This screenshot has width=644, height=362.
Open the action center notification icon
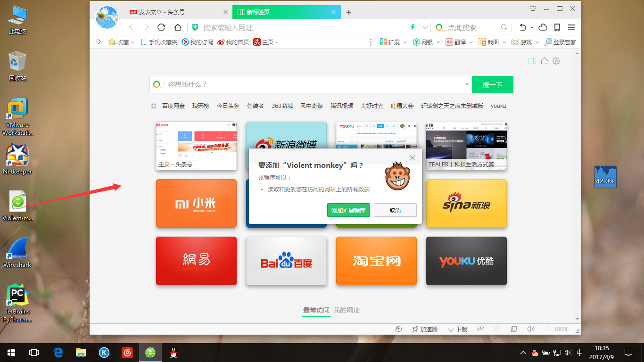(628, 353)
